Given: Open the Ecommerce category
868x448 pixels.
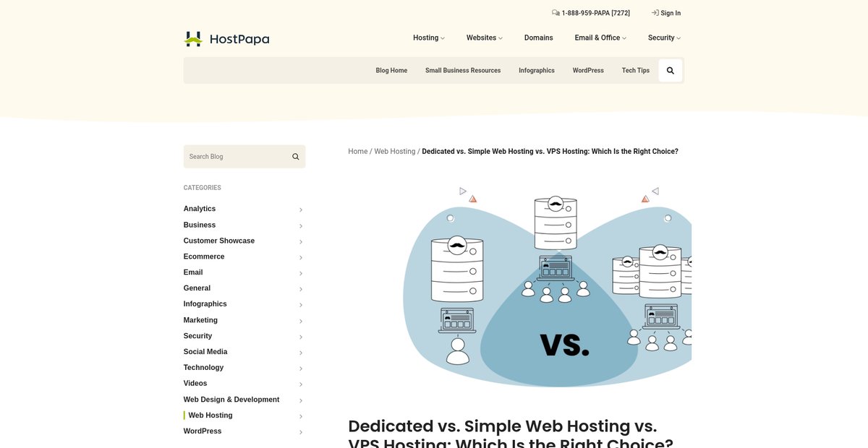Looking at the screenshot, I should [x=204, y=257].
